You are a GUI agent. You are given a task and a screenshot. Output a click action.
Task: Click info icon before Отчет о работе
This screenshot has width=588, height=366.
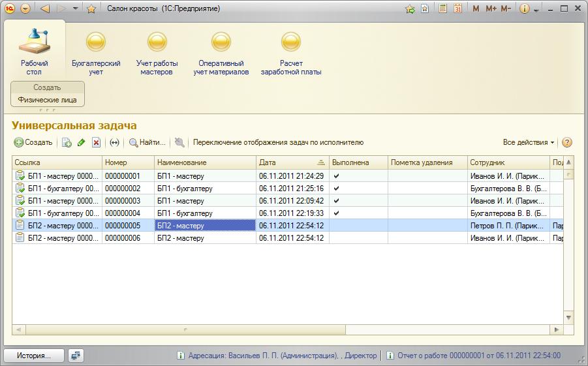(390, 356)
